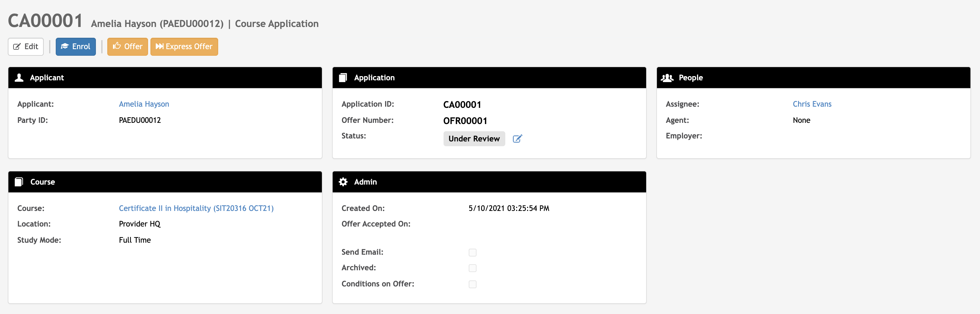Click the Admin panel header
Screen dimensions: 980x314
[x=489, y=182]
